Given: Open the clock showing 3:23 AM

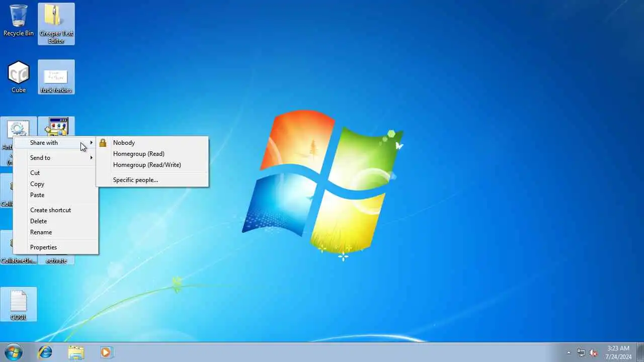Looking at the screenshot, I should pyautogui.click(x=618, y=352).
